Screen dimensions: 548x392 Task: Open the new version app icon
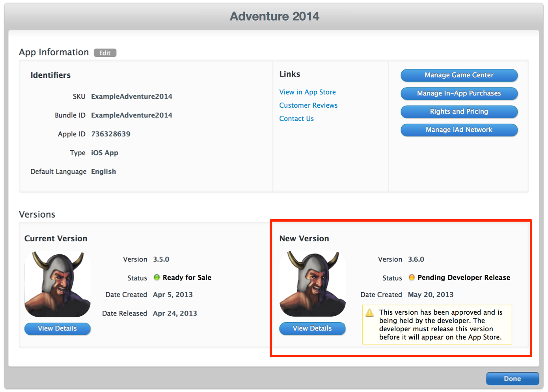click(312, 284)
